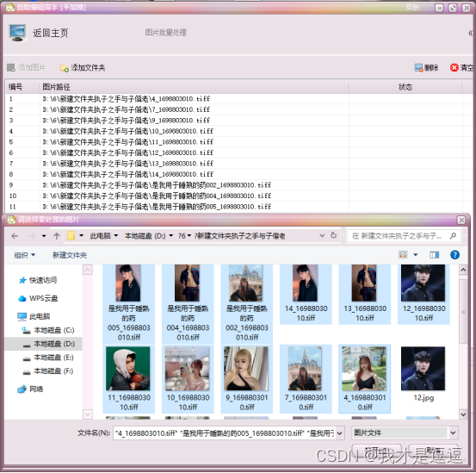Select row 1 path 4_1698803010.tiff
Screen dimensions: 476x473
(x=126, y=99)
